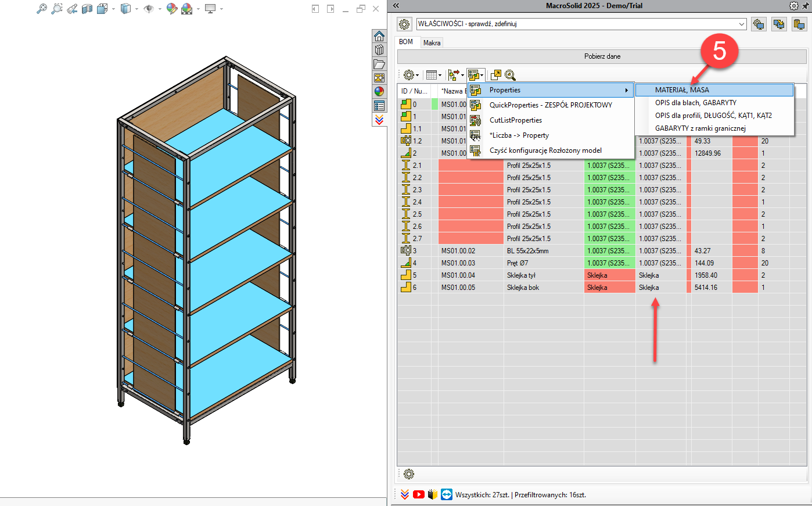Select OPIS dla blach, GABARYTY entry
Image resolution: width=812 pixels, height=506 pixels.
coord(714,103)
